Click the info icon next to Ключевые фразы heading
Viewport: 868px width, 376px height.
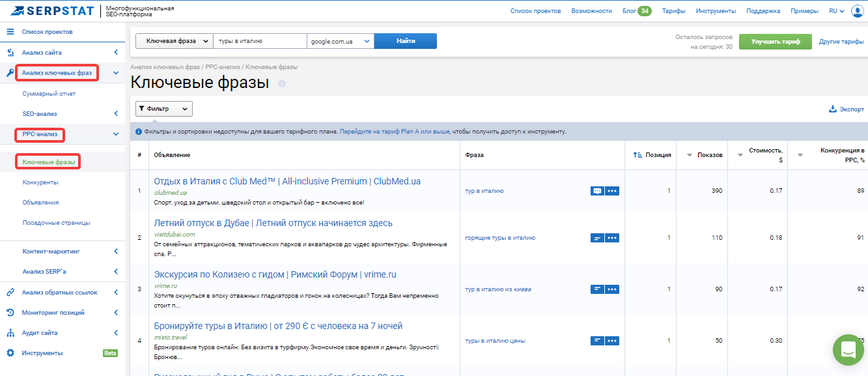(282, 83)
